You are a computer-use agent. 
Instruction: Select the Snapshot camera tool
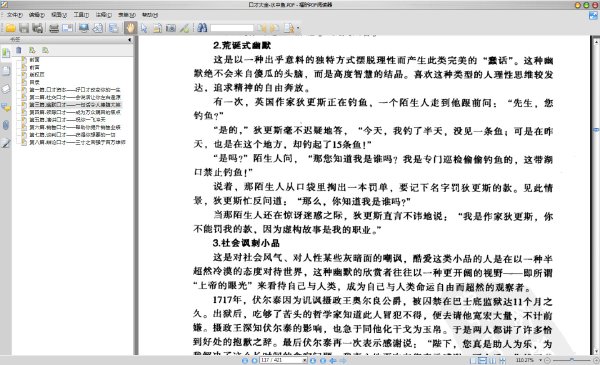click(x=171, y=28)
